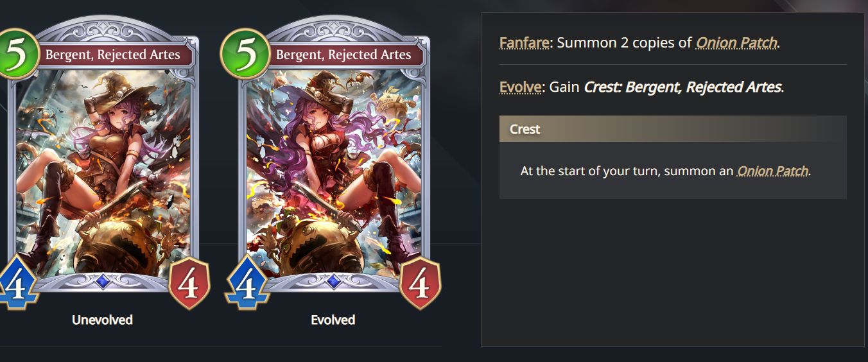Click the name banner on evolved card
Image resolution: width=868 pixels, height=362 pixels.
pyautogui.click(x=343, y=55)
